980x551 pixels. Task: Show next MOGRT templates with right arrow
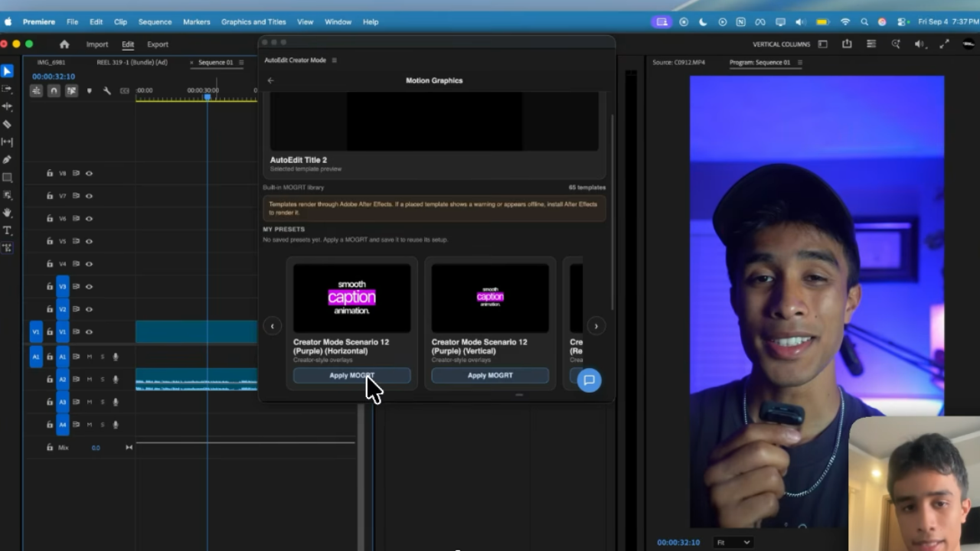coord(596,326)
